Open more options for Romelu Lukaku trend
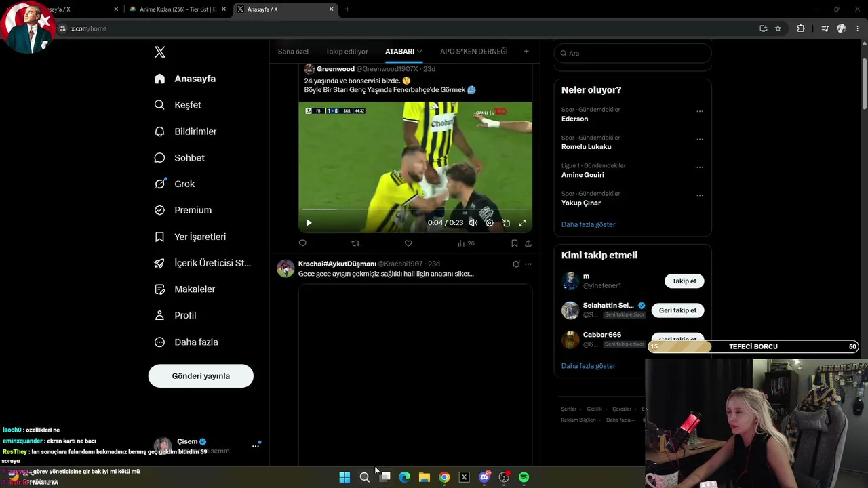 [x=700, y=140]
